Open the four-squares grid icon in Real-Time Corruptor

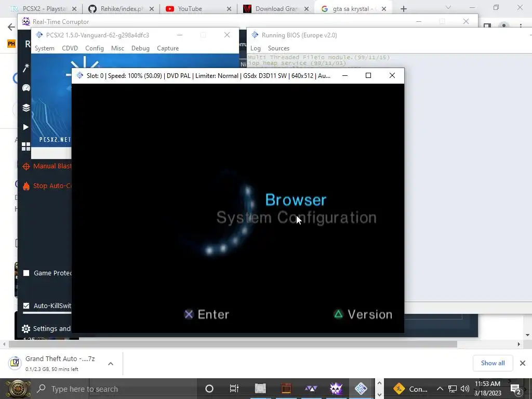pos(26,147)
